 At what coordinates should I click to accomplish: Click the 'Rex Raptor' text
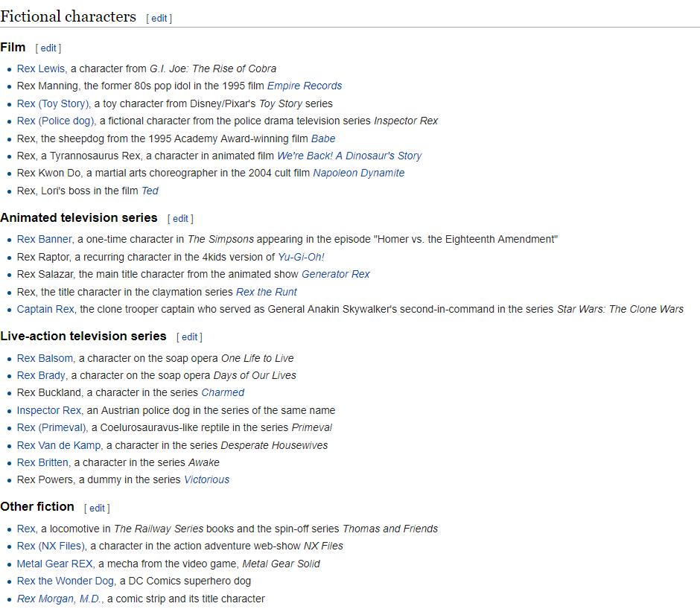click(43, 257)
